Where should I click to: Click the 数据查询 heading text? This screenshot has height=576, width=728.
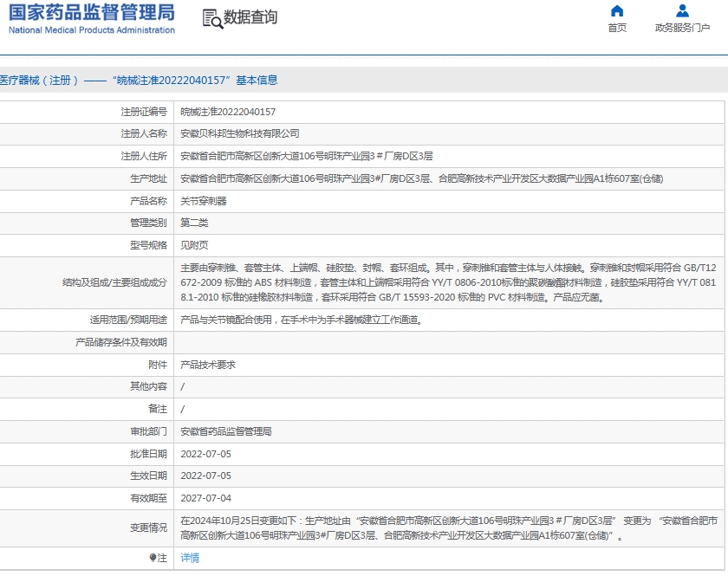[250, 17]
